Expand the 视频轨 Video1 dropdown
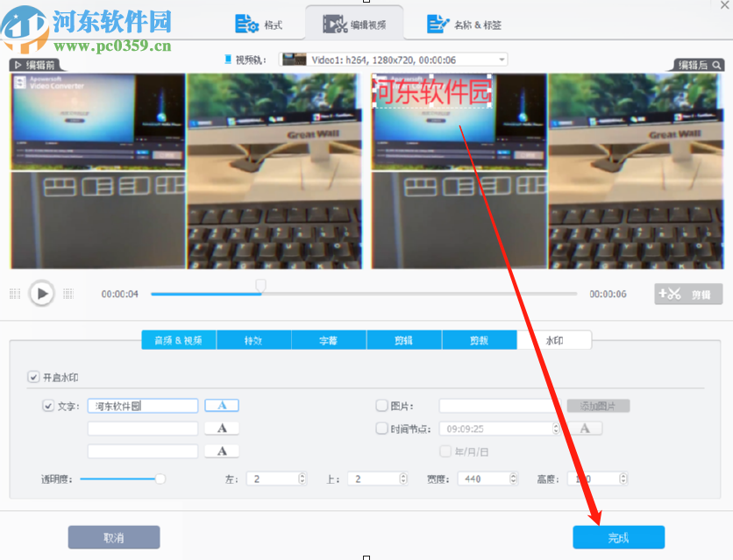Image resolution: width=733 pixels, height=560 pixels. tap(502, 60)
